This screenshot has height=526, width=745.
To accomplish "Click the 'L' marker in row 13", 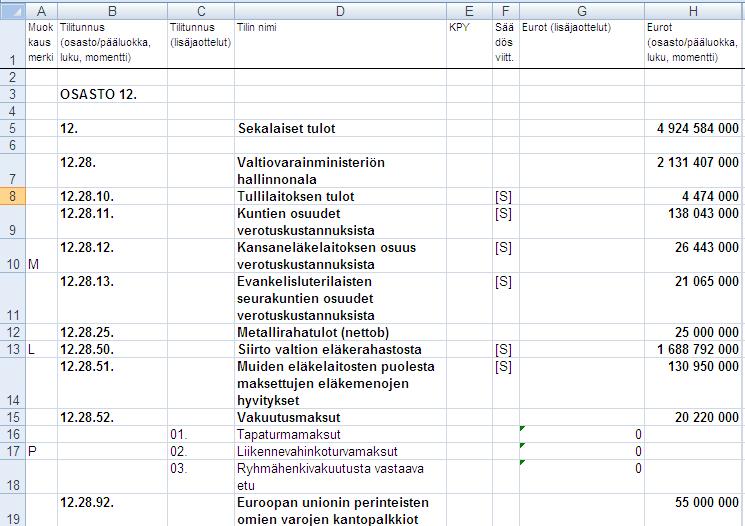I will pyautogui.click(x=31, y=349).
